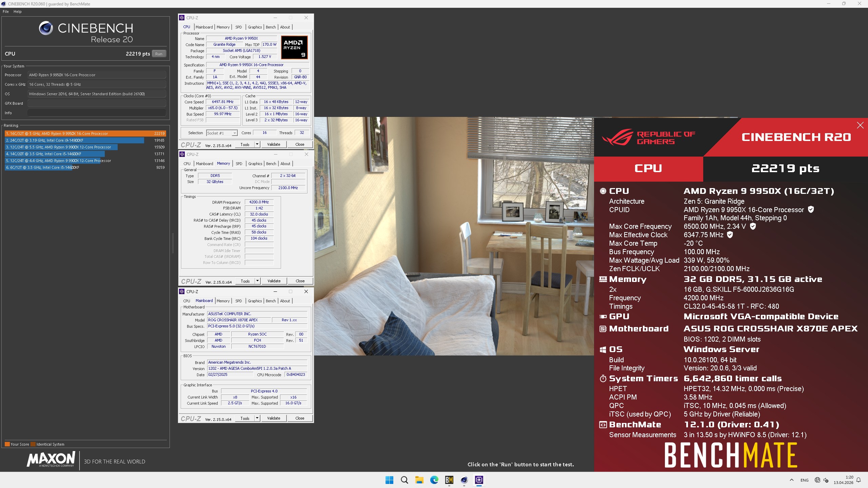Click the Cinebench logo sphere icon
The image size is (868, 488).
click(46, 28)
